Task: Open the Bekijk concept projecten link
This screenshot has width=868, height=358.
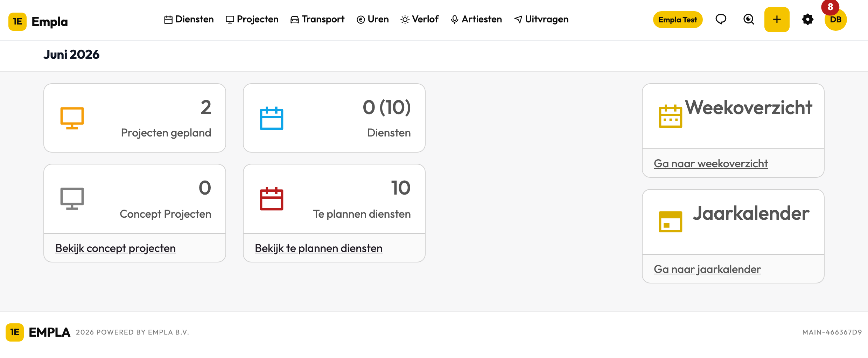Action: (115, 248)
